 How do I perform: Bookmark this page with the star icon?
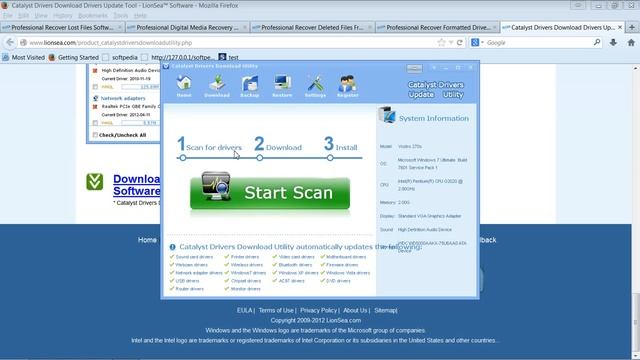(441, 42)
